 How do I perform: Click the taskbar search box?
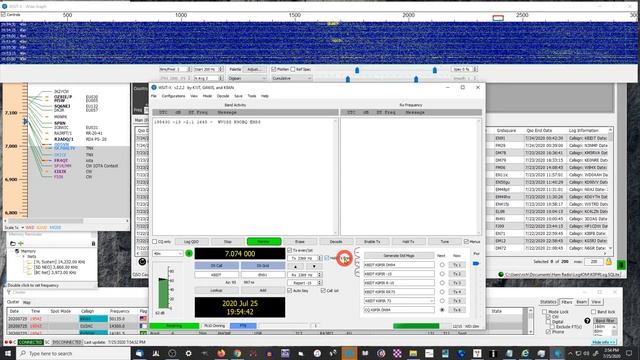point(73,353)
